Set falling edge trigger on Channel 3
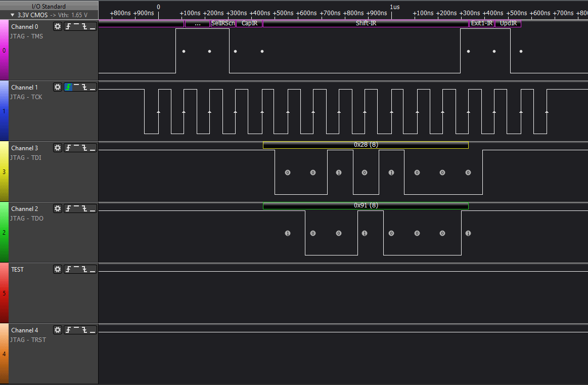This screenshot has width=588, height=385. click(x=84, y=148)
